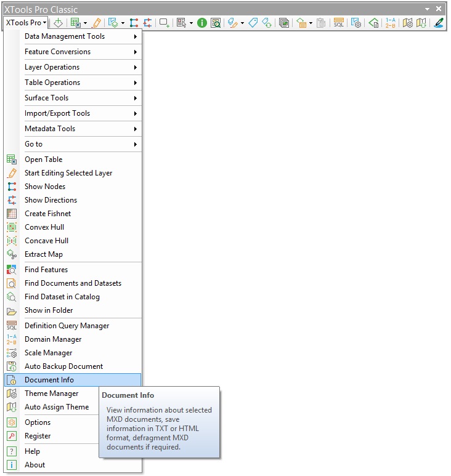Open Help from the XTools menu

coord(52,451)
